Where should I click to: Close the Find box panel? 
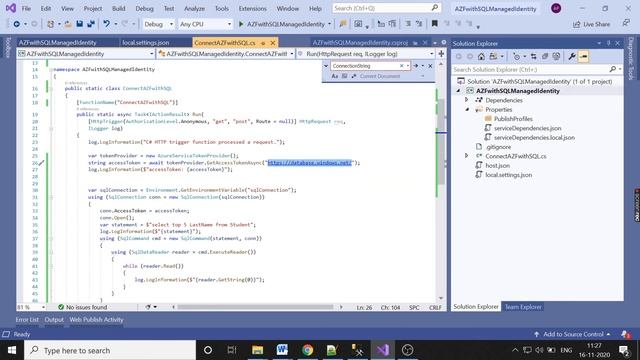[x=430, y=66]
